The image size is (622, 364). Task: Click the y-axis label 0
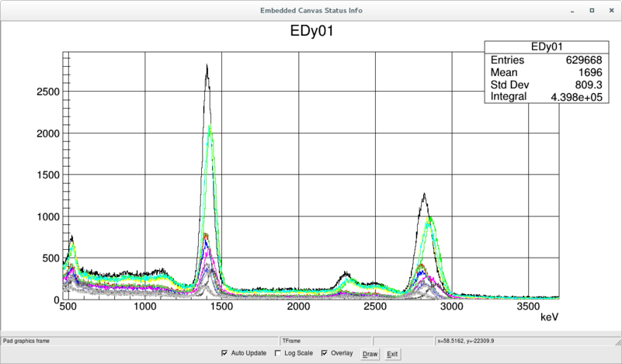pyautogui.click(x=57, y=300)
